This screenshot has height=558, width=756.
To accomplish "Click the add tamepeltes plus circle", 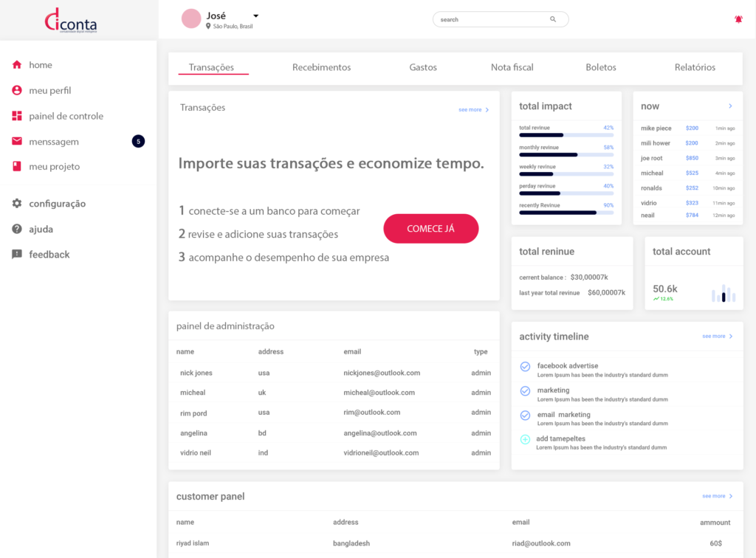I will click(x=525, y=440).
